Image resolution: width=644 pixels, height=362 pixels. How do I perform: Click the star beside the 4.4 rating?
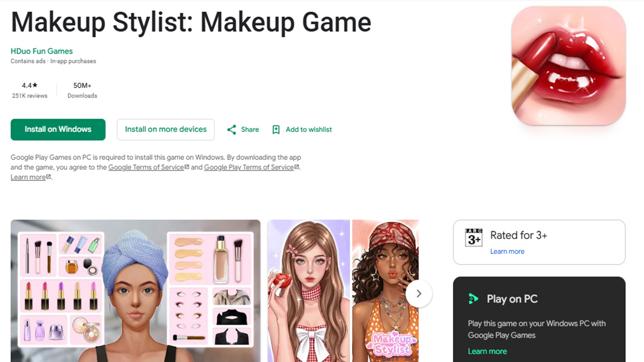35,85
